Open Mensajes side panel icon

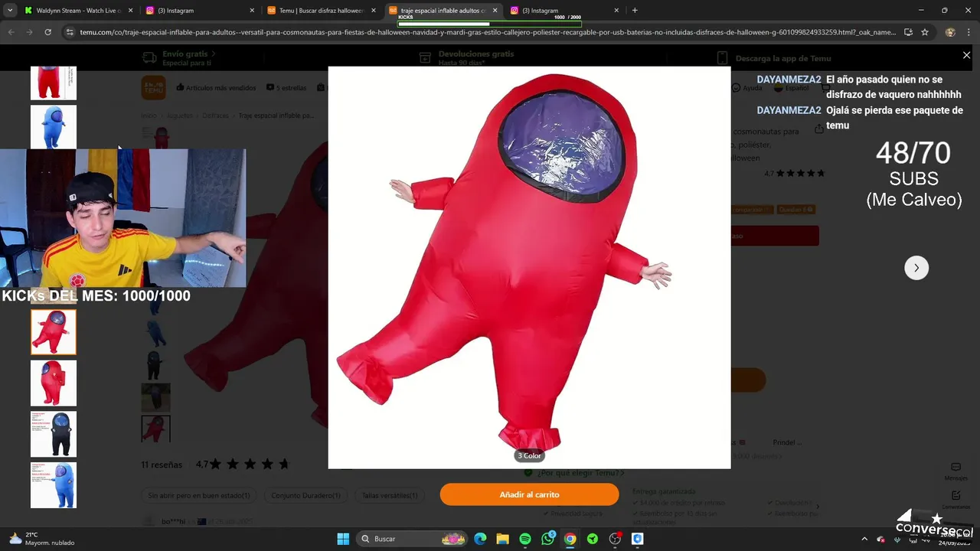pos(956,471)
